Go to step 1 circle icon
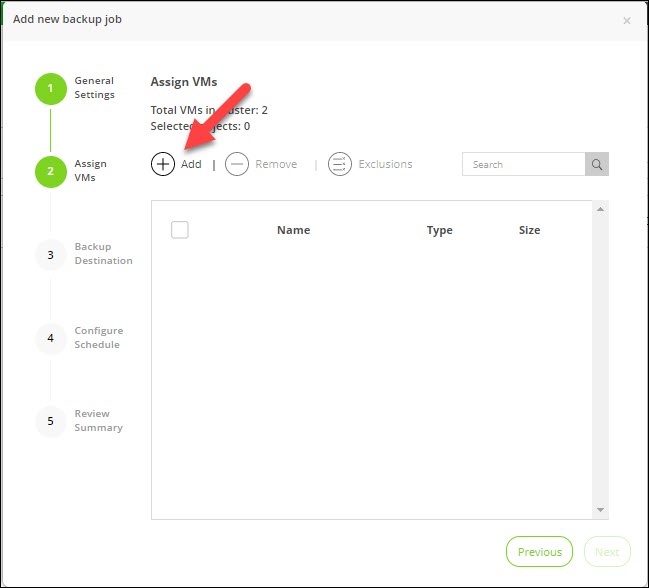 point(50,88)
